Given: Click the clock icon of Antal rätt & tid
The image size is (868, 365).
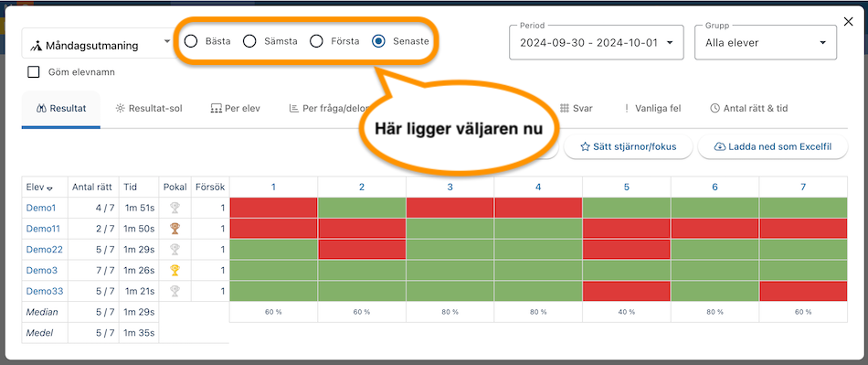Looking at the screenshot, I should click(715, 109).
